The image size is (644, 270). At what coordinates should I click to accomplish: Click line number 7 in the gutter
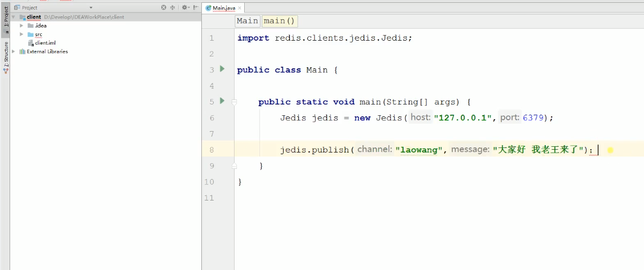[x=211, y=134]
